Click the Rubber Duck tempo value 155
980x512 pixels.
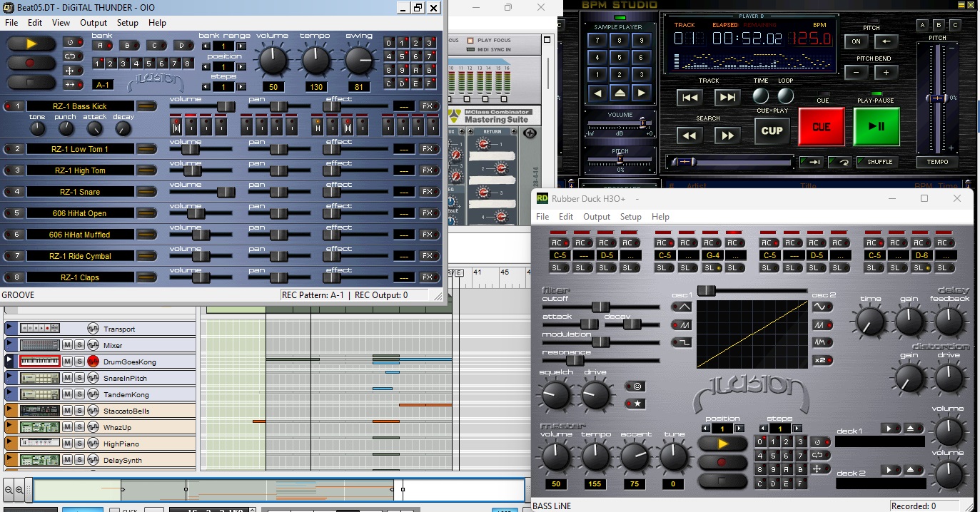(596, 484)
